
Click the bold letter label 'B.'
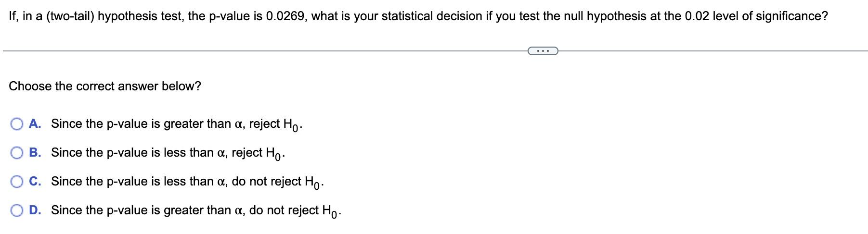(35, 153)
